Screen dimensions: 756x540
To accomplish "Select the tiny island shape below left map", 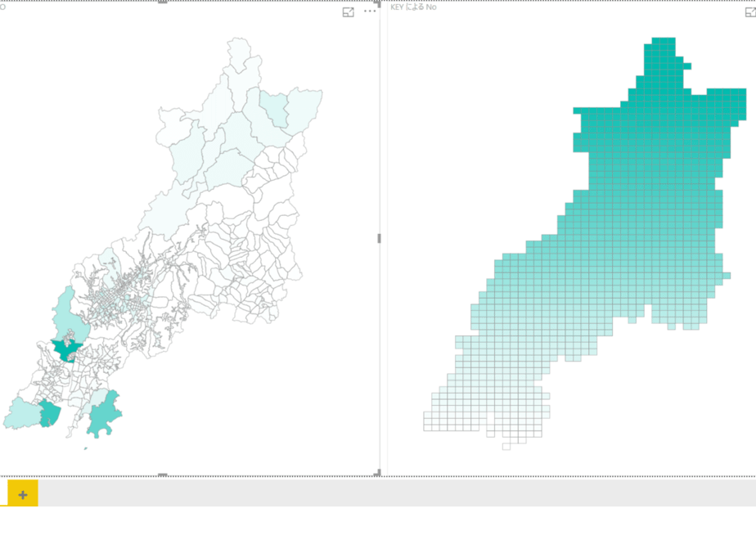I will (86, 448).
